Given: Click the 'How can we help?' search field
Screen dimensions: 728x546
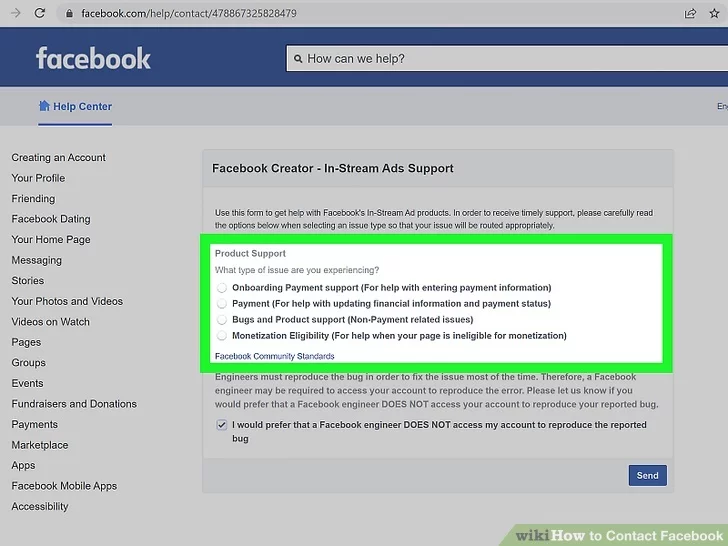Looking at the screenshot, I should tap(507, 58).
